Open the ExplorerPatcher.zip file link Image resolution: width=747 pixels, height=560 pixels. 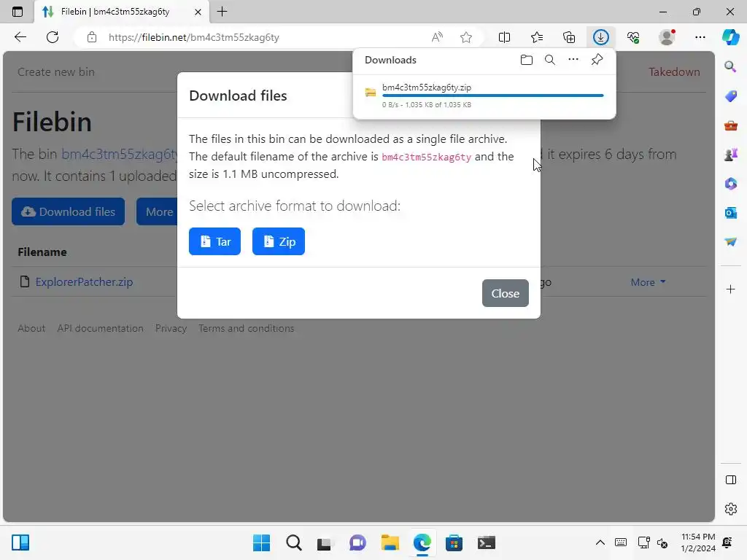click(x=85, y=282)
